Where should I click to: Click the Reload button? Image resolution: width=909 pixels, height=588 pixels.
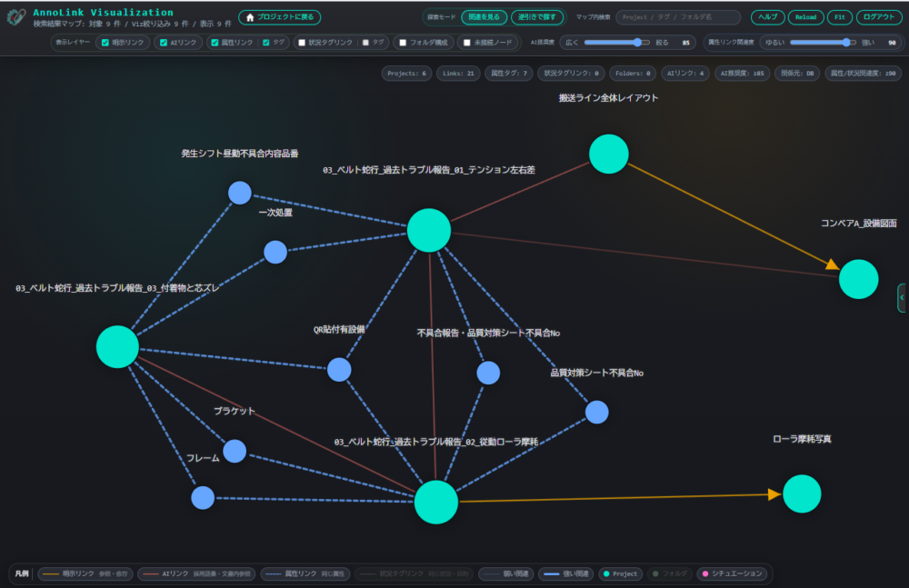point(805,17)
